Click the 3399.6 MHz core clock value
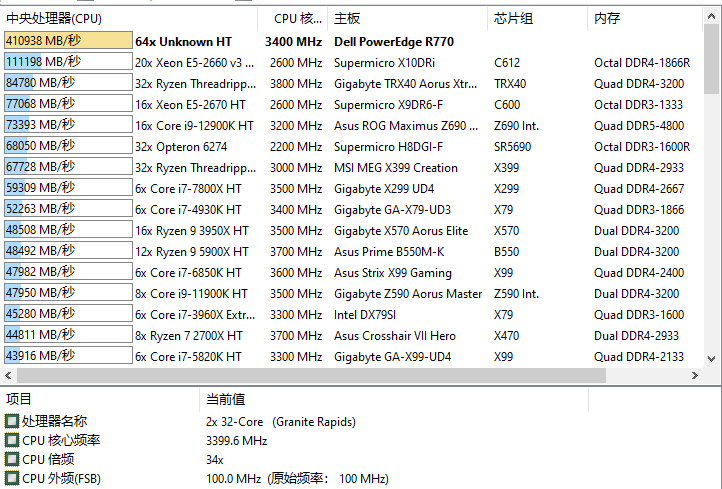This screenshot has height=489, width=722. (x=237, y=441)
